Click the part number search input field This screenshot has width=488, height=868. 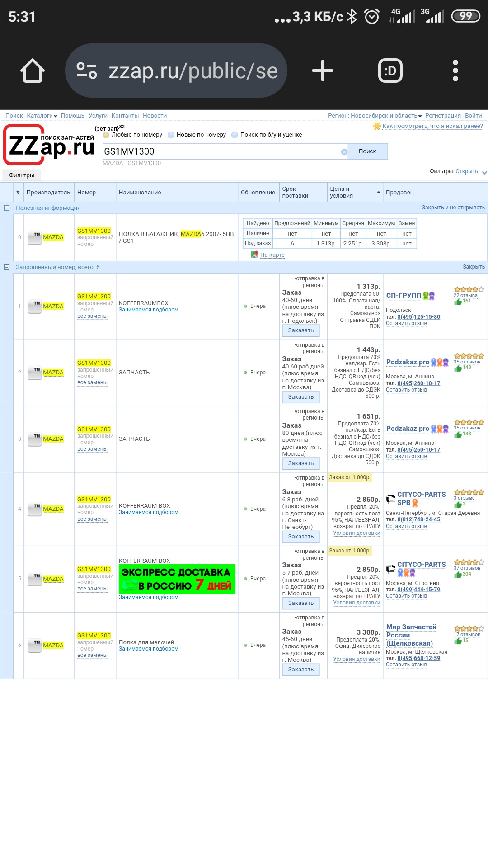click(x=221, y=151)
